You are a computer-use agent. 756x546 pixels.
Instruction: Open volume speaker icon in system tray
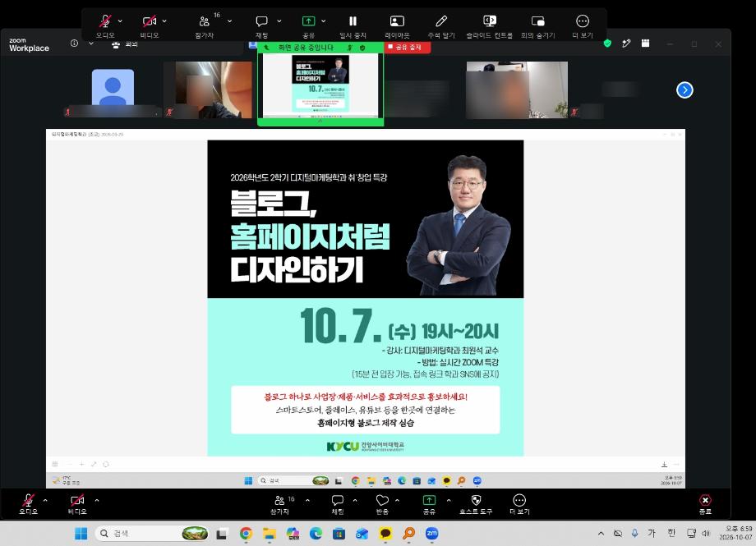point(706,533)
